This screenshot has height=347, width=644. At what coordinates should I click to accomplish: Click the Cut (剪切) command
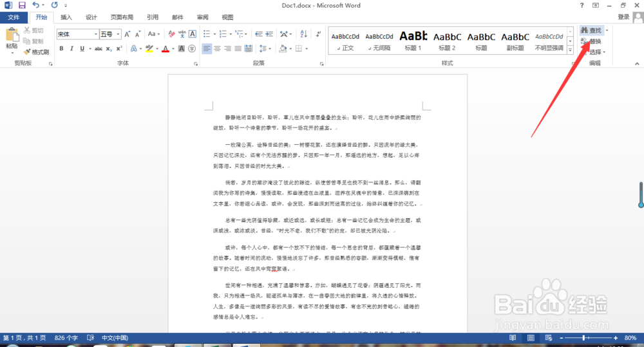pyautogui.click(x=33, y=30)
